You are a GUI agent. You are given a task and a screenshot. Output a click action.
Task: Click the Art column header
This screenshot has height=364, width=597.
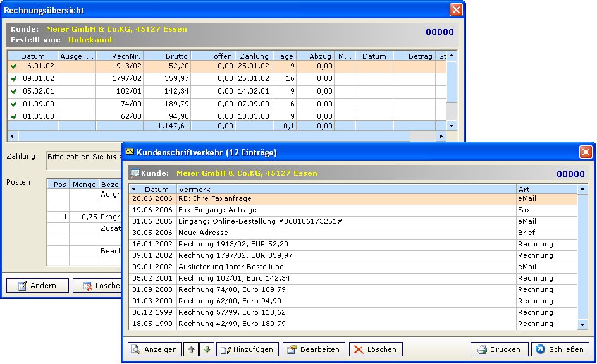(546, 189)
